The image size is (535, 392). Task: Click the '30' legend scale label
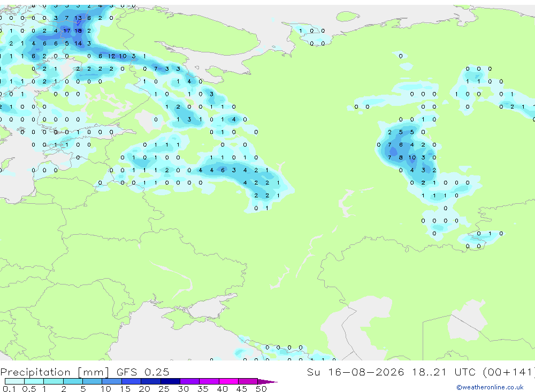(183, 389)
